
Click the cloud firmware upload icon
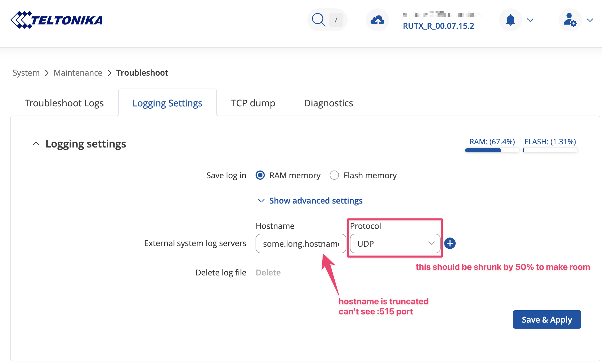click(377, 20)
